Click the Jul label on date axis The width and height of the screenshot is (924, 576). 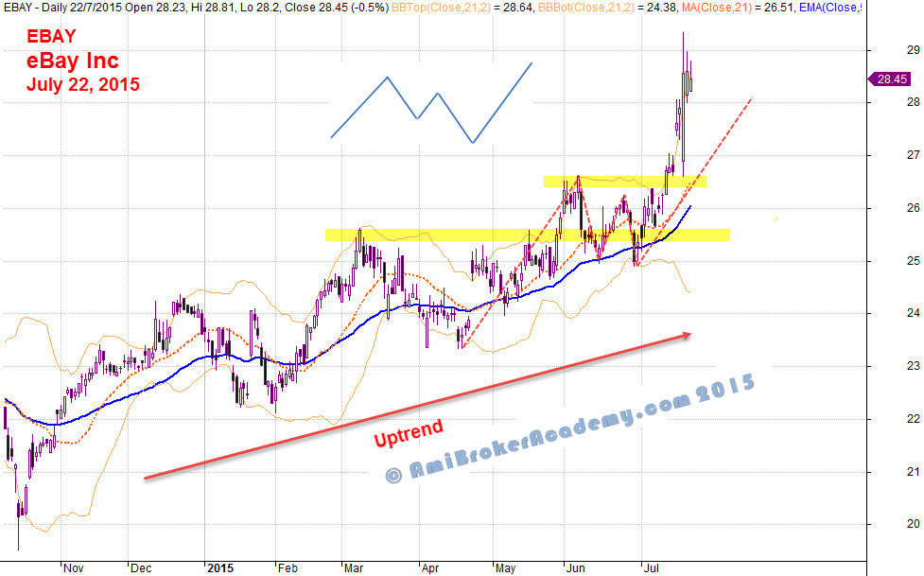(x=652, y=567)
